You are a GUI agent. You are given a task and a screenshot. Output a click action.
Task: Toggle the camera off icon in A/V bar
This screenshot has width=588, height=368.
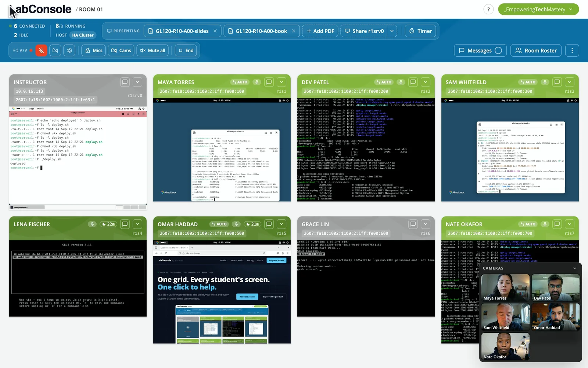(55, 50)
